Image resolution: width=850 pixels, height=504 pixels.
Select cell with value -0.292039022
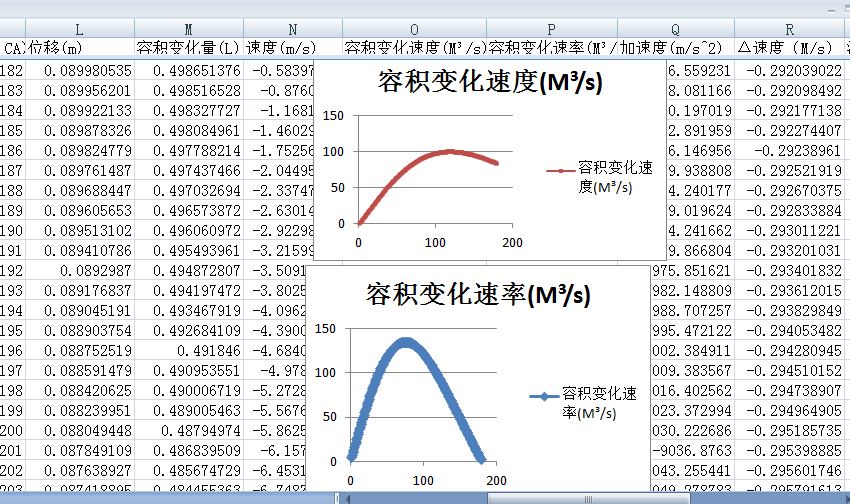click(x=789, y=70)
